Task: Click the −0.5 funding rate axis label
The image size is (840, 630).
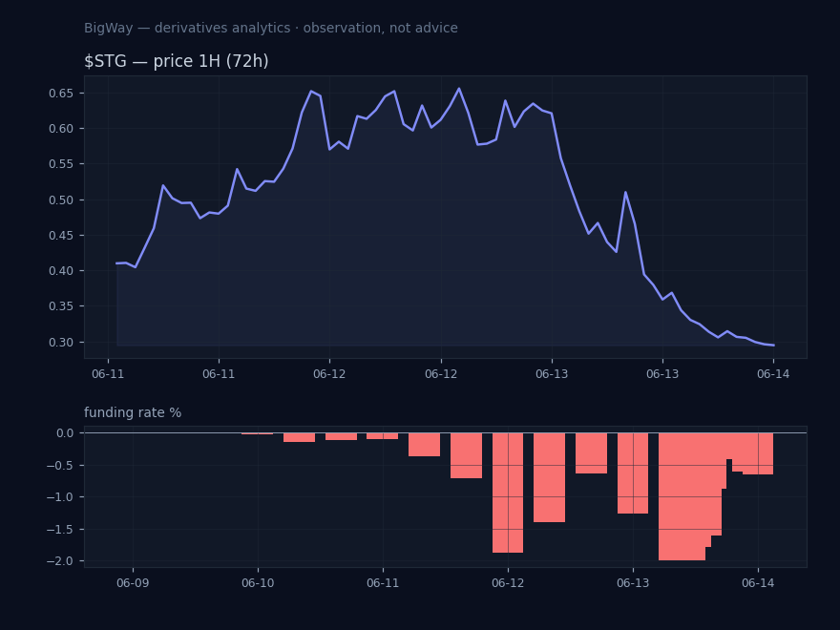Action: pyautogui.click(x=60, y=465)
